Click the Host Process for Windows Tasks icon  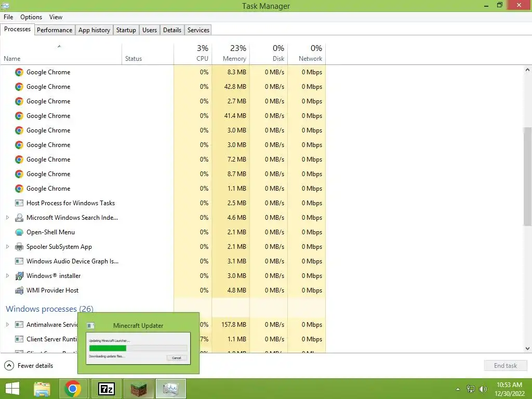(19, 203)
